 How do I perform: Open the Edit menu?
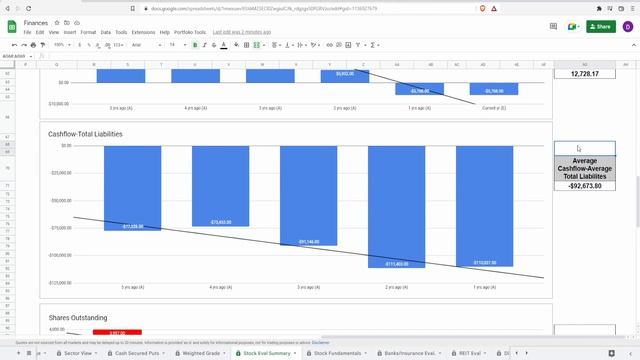40,32
